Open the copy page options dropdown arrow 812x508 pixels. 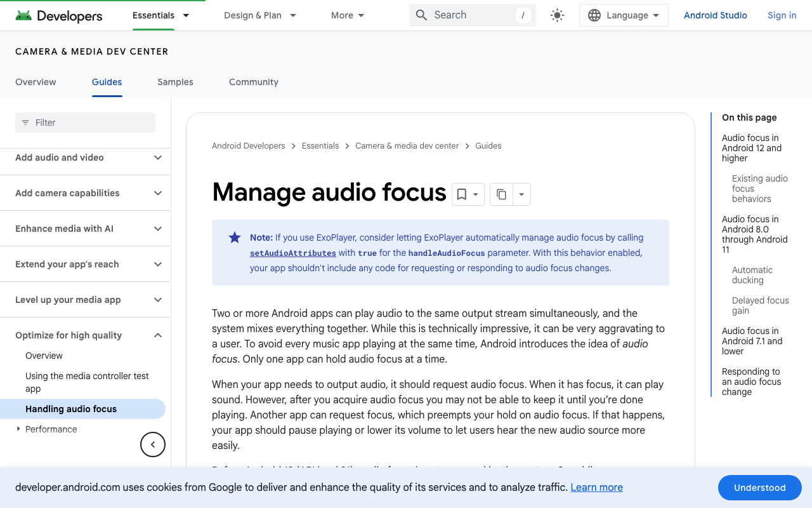[521, 194]
